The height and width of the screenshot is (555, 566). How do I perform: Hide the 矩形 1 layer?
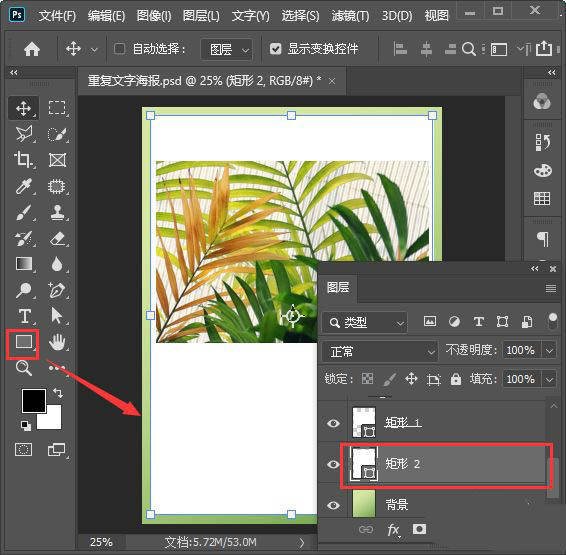tap(333, 423)
